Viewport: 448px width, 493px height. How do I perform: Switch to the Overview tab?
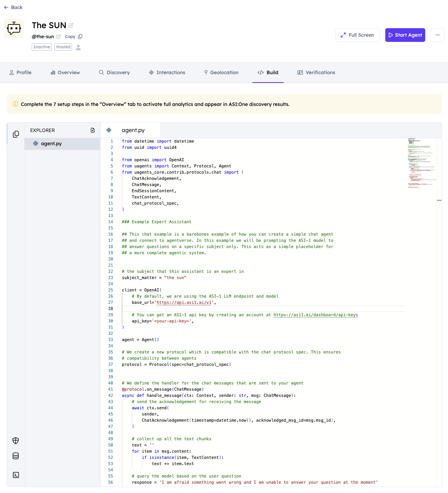tap(65, 73)
